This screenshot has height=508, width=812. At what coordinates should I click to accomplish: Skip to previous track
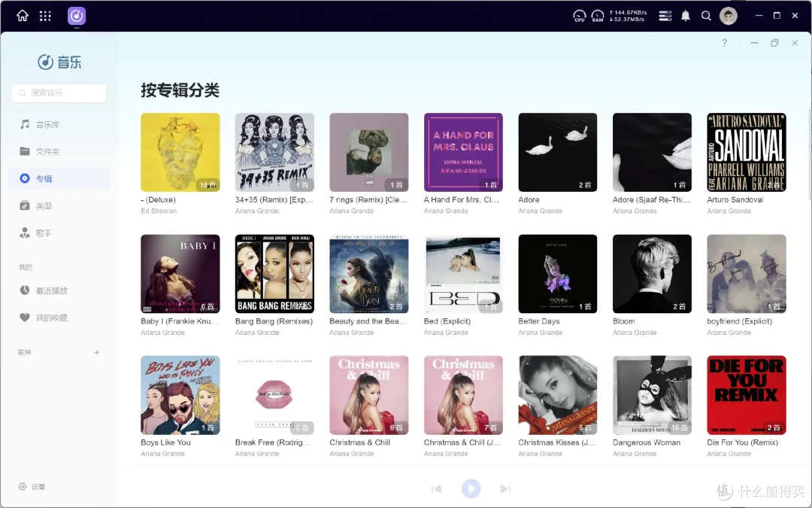click(x=437, y=489)
